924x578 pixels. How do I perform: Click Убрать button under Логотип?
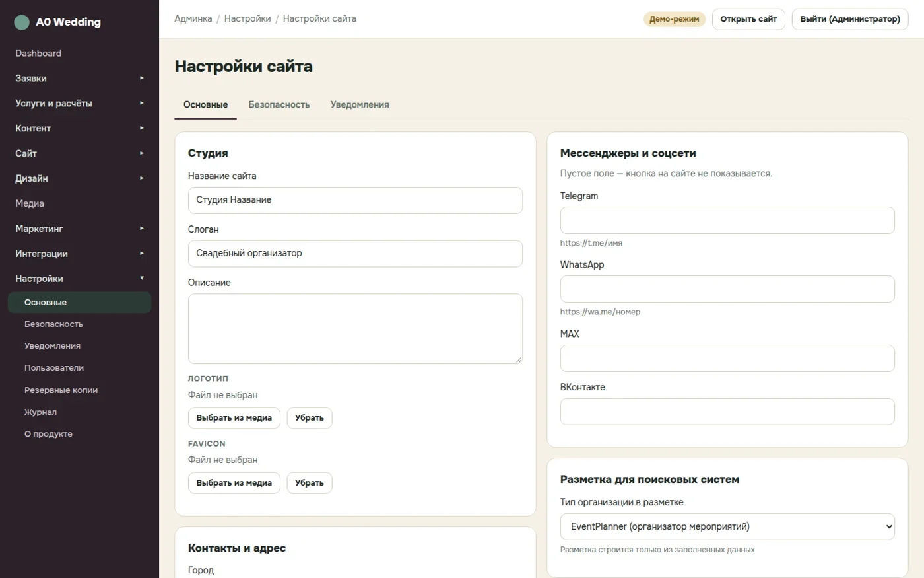310,418
